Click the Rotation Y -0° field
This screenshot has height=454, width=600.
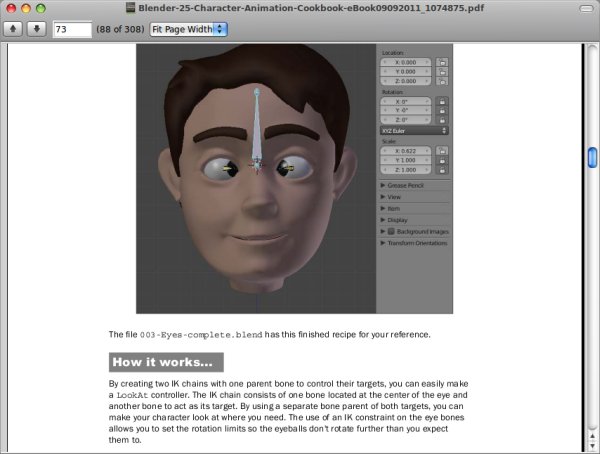406,111
